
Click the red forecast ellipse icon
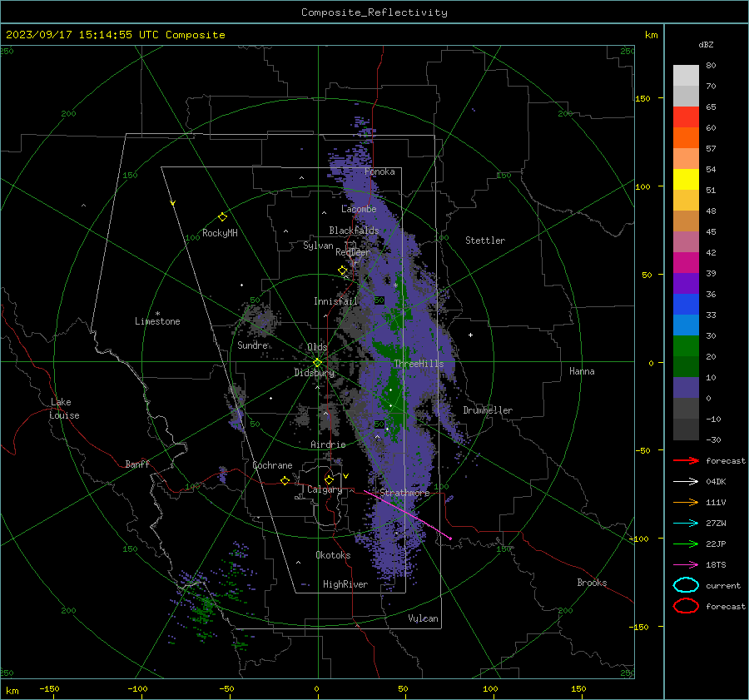(x=686, y=606)
